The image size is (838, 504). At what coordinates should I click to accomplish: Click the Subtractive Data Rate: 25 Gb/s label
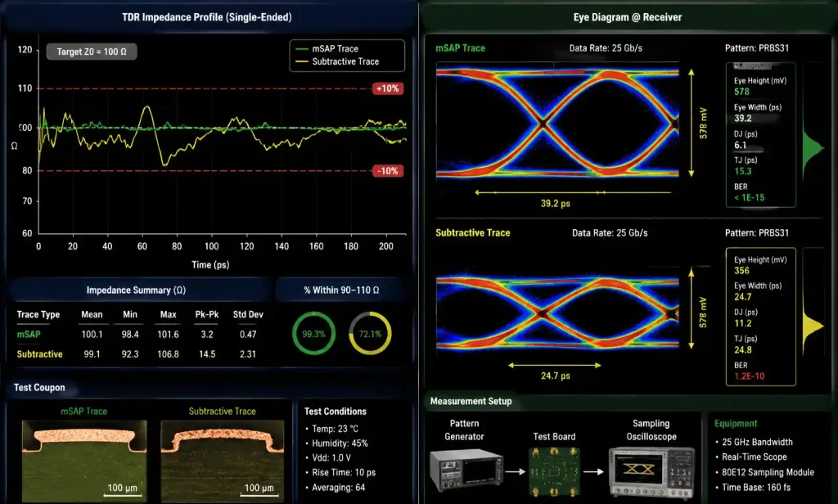[610, 233]
